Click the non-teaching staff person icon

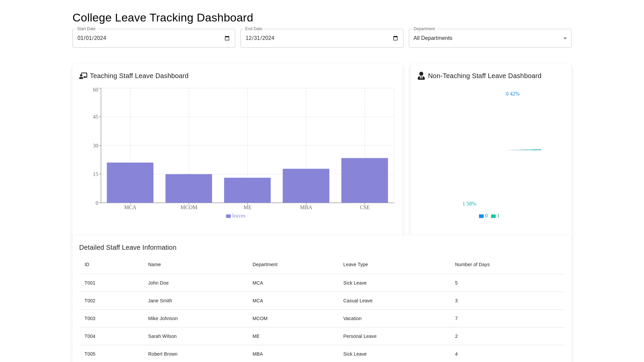[x=421, y=76]
